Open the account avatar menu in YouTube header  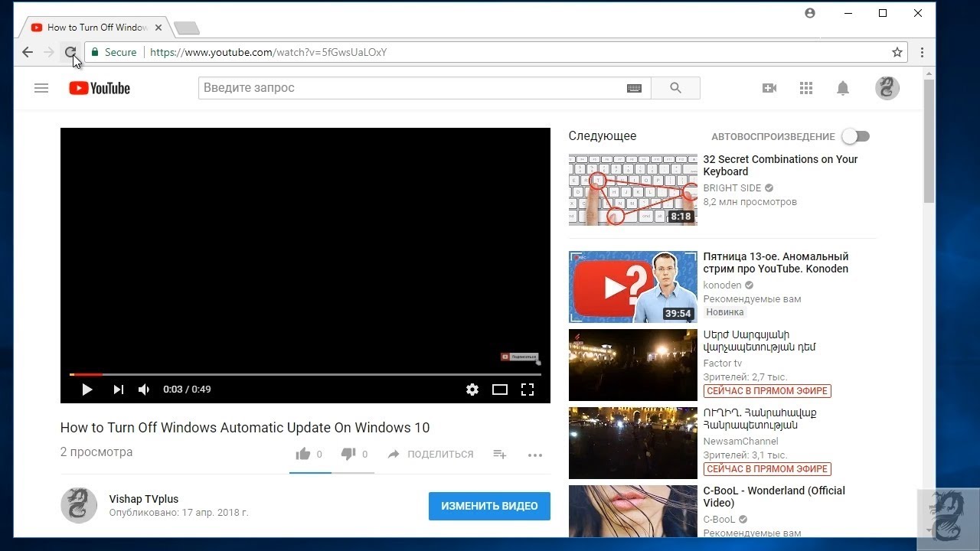click(x=887, y=88)
